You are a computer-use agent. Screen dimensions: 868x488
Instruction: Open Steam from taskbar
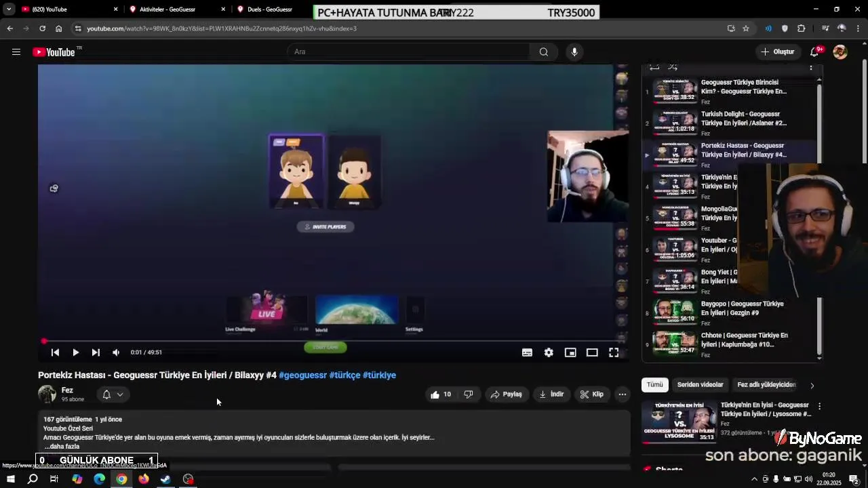click(x=165, y=479)
